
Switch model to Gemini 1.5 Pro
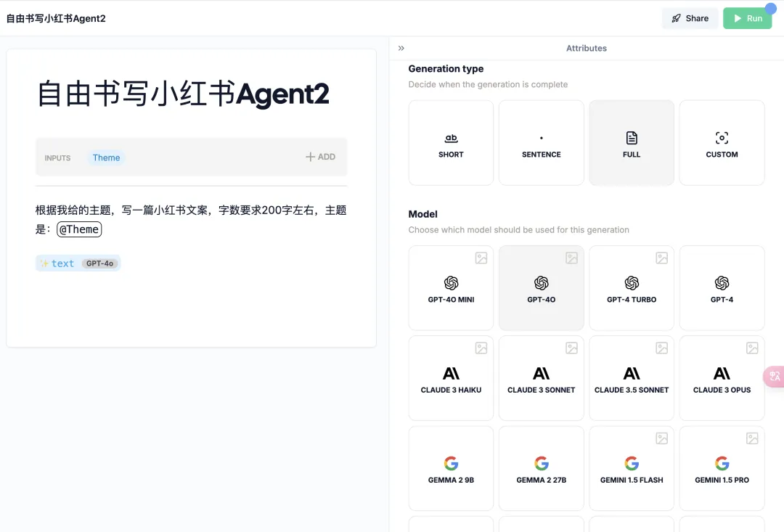point(722,469)
